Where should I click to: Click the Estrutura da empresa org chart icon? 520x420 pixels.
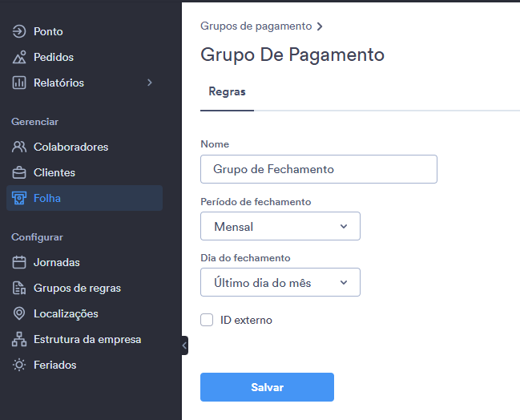[x=19, y=339]
